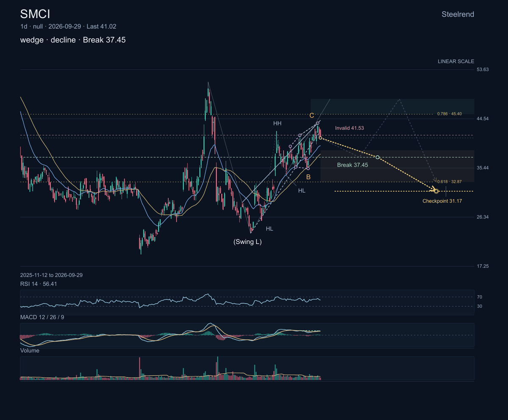This screenshot has width=508, height=420.
Task: Click the orange B wave label
Action: (308, 177)
